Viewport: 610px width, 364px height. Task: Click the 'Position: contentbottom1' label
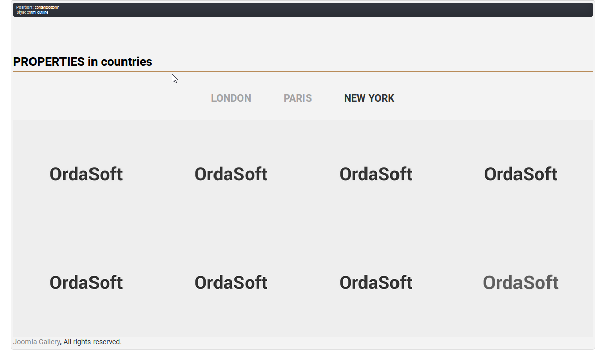pyautogui.click(x=38, y=7)
